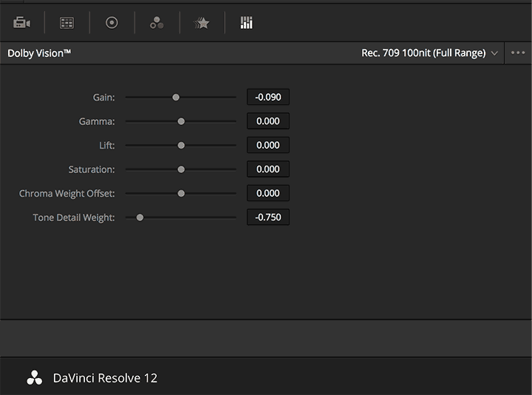Click the Gamma: label

[97, 121]
